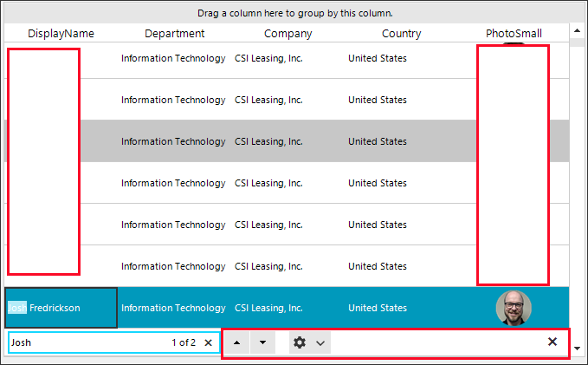588x365 pixels.
Task: Click the group-by-column drop panel
Action: pos(294,13)
